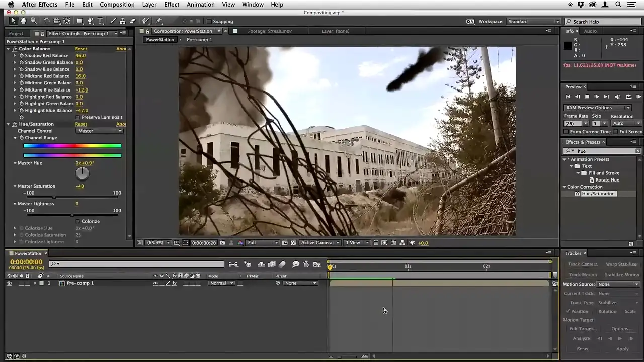
Task: Open the Channel Control Master dropdown
Action: [100, 131]
